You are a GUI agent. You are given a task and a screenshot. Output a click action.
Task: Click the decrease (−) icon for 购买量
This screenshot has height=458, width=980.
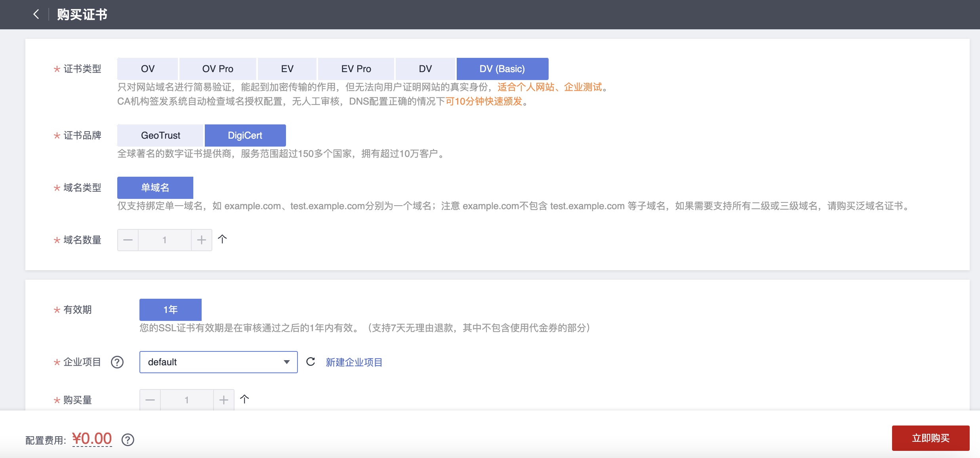pos(150,400)
